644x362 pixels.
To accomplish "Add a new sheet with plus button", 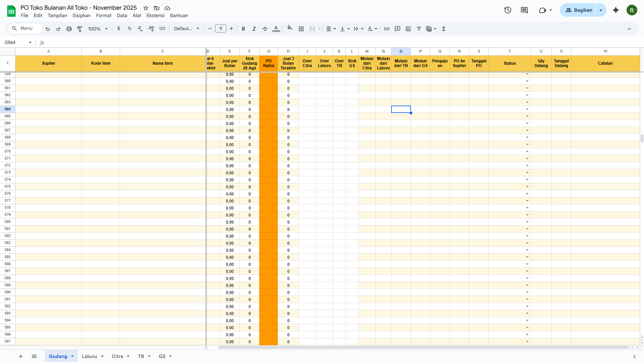I will (x=21, y=356).
